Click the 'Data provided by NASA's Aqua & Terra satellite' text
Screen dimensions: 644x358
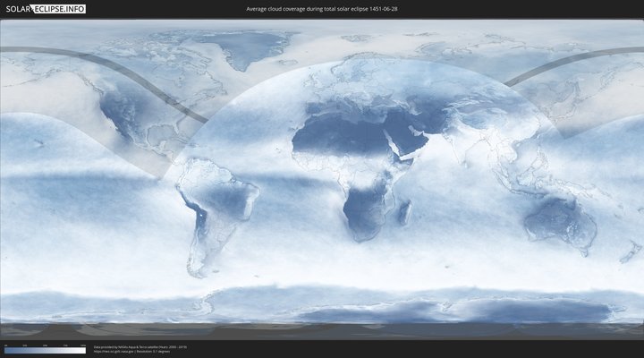[x=140, y=347]
